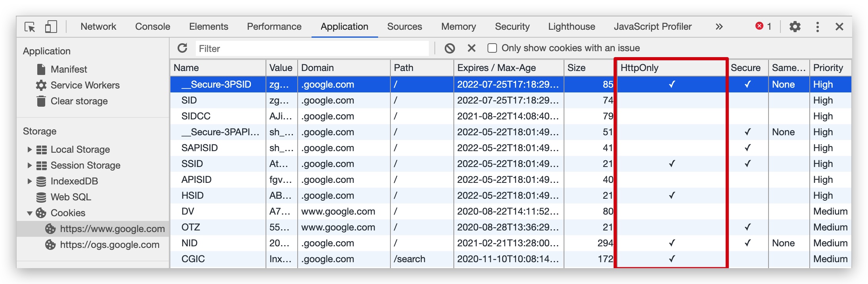Clear all cookies with the block icon
Viewport: 868px width, 284px height.
tap(449, 48)
